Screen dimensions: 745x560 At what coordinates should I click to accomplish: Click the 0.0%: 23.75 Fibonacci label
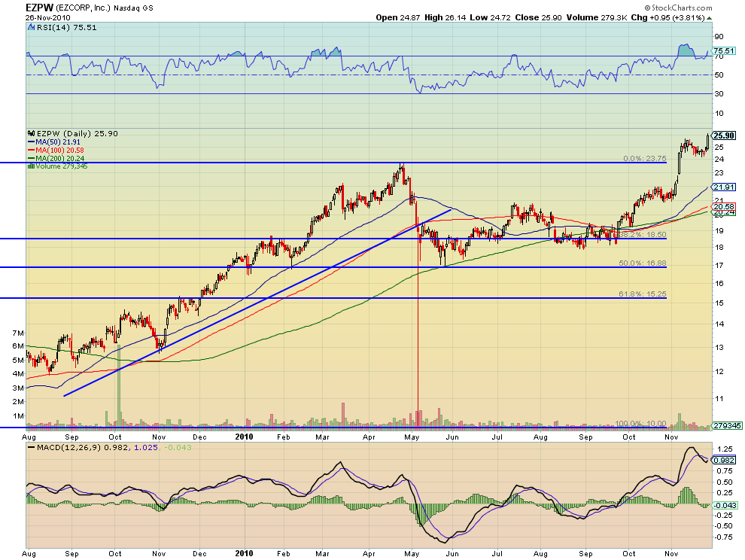[x=645, y=158]
